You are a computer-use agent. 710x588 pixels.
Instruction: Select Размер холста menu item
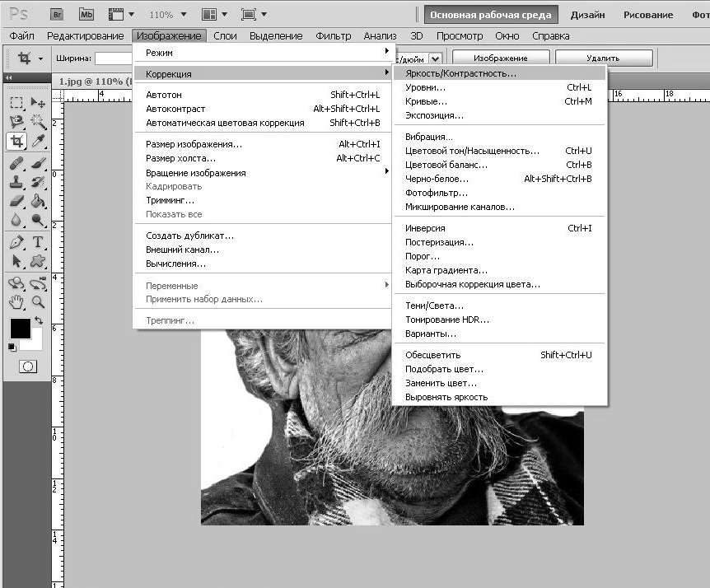pyautogui.click(x=262, y=158)
